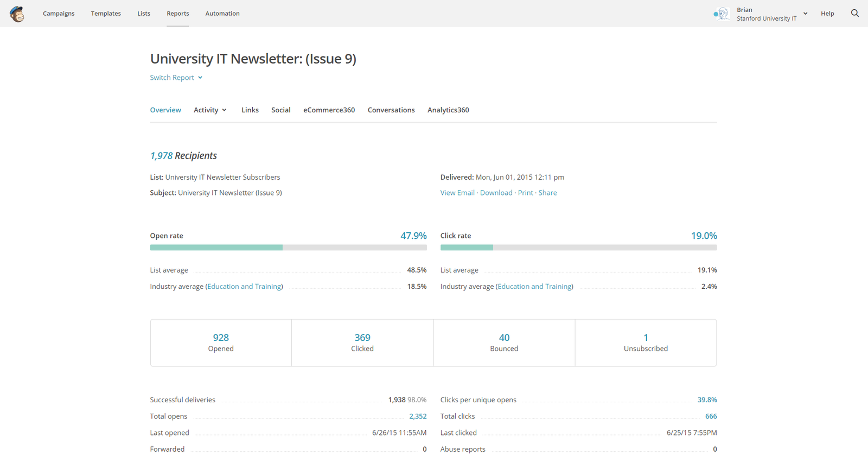Image resolution: width=868 pixels, height=474 pixels.
Task: Select Reports in the top navigation
Action: (x=178, y=14)
